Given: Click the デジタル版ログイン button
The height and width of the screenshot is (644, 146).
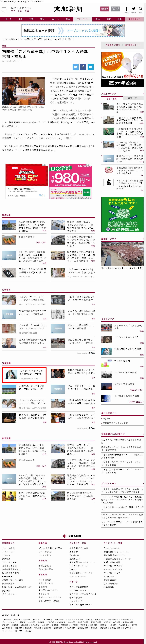Looking at the screenshot, I should click(x=115, y=9).
